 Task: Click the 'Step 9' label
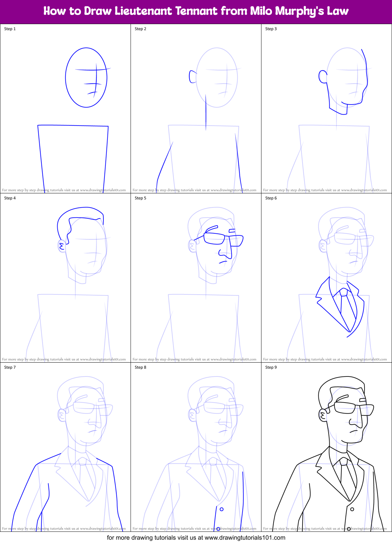click(x=271, y=367)
